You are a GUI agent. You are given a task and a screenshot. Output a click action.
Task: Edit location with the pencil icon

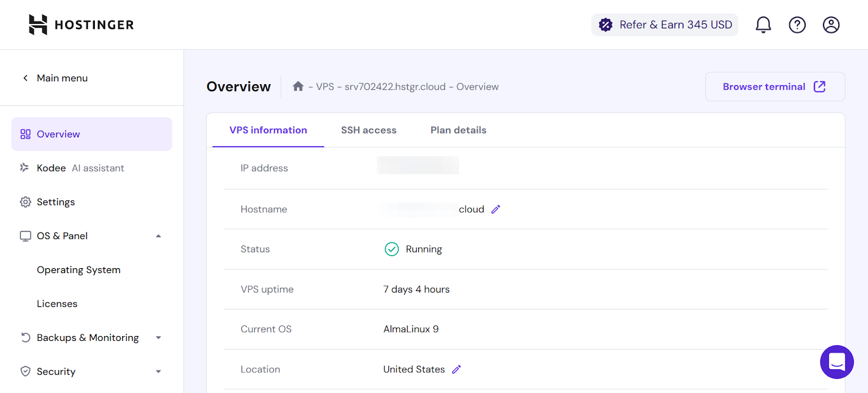pyautogui.click(x=457, y=369)
